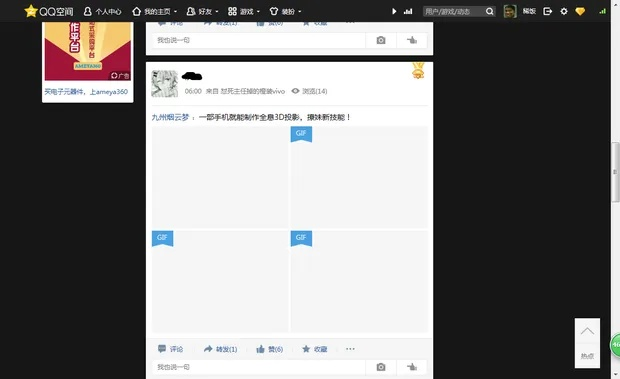The image size is (620, 379).
Task: Click the logout exit icon
Action: pos(548,11)
